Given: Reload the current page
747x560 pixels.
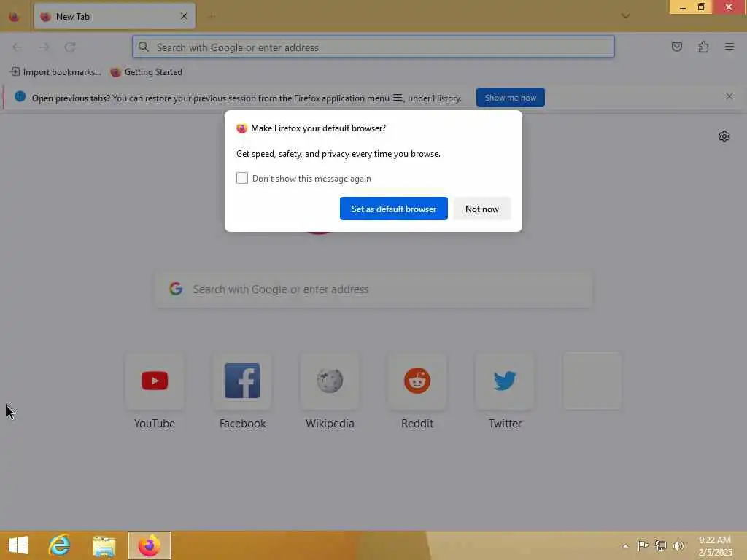Looking at the screenshot, I should coord(70,47).
